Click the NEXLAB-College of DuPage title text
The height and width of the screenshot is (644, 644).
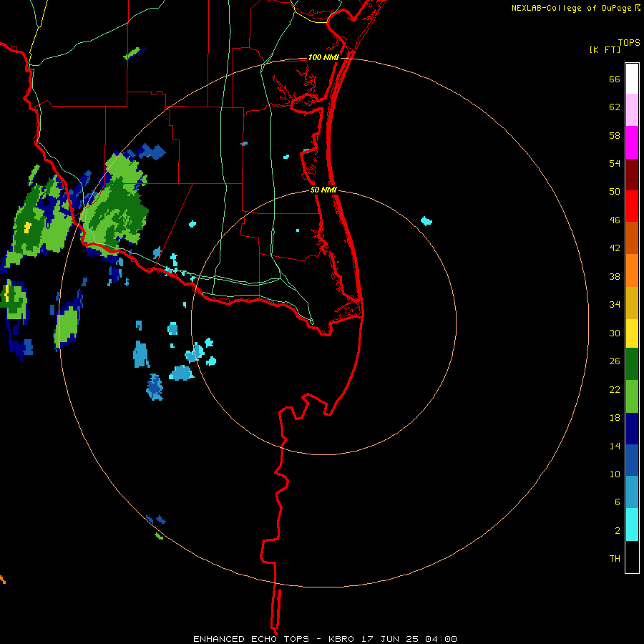572,8
